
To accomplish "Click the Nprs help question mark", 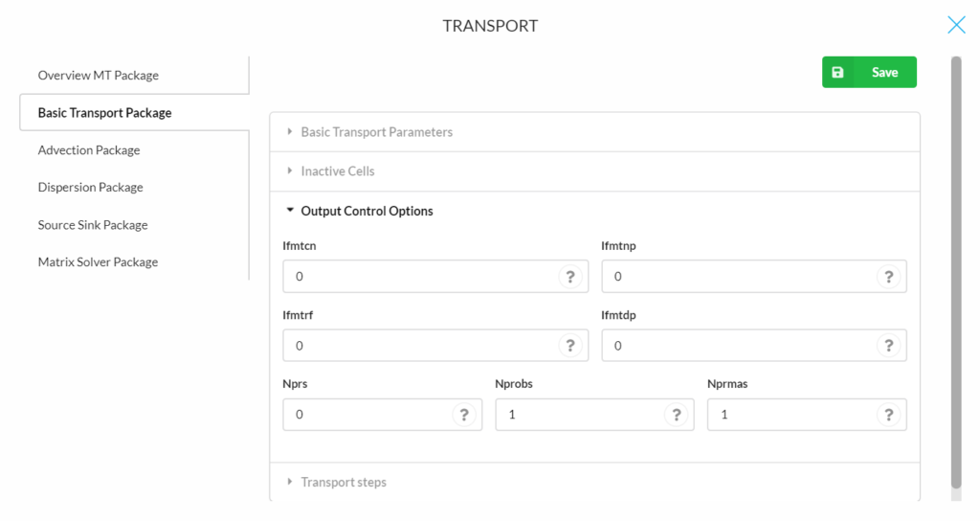I will point(464,415).
